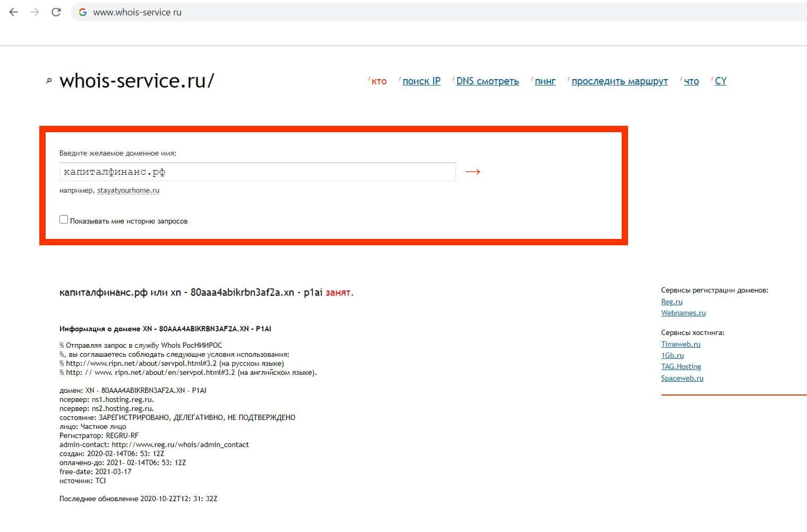Click the example link stayatyourhome.ru
This screenshot has width=807, height=532.
click(x=128, y=191)
